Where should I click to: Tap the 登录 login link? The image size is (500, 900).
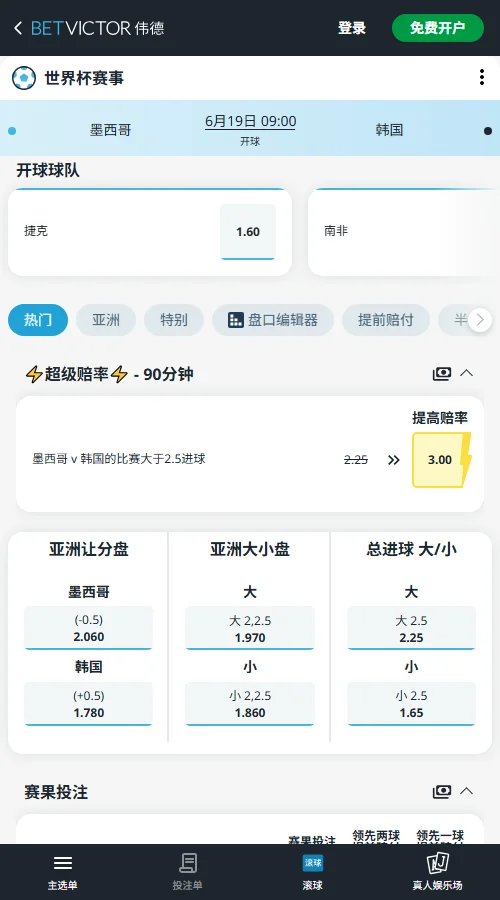(x=351, y=28)
